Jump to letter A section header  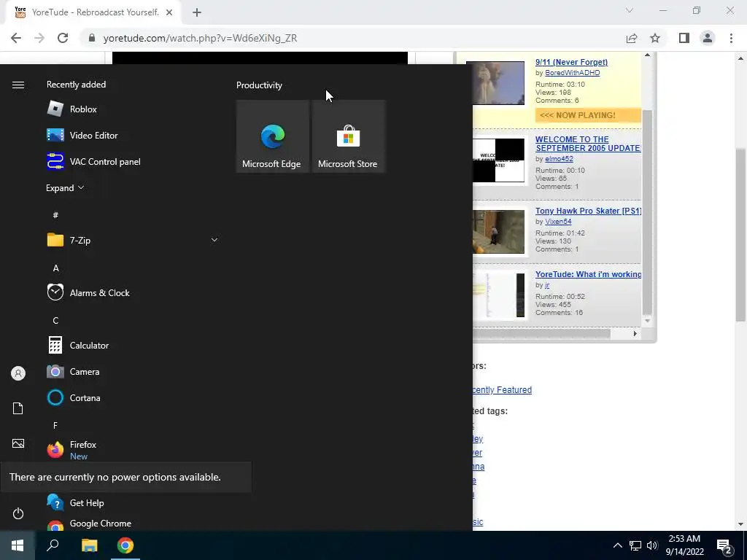55,268
